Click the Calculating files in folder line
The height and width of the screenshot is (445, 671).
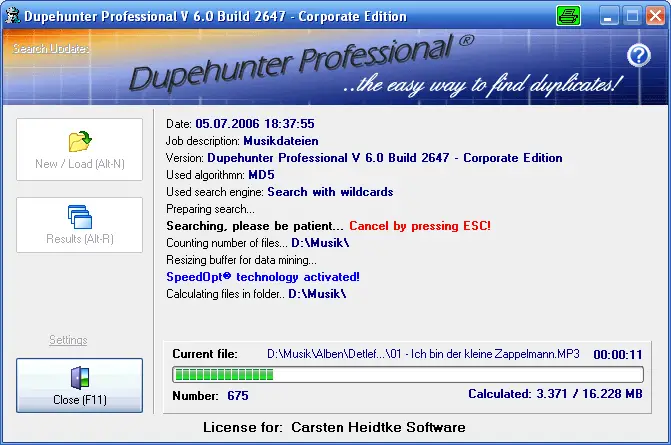pos(256,294)
